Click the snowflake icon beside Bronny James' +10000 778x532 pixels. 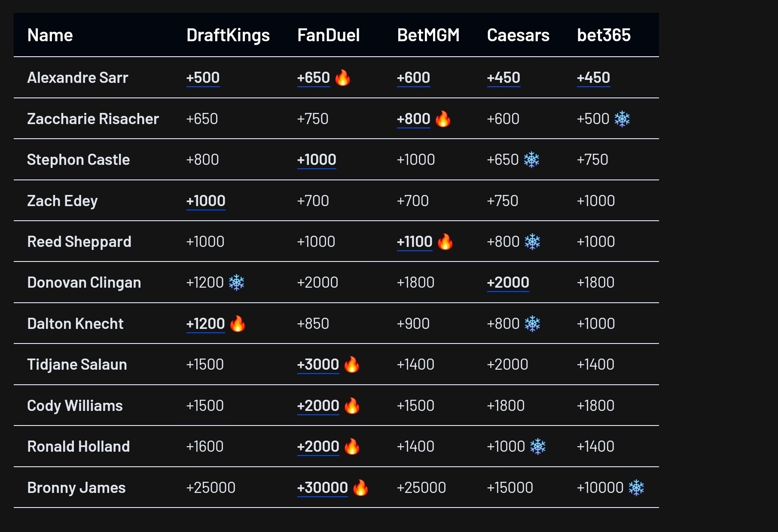[x=636, y=488]
